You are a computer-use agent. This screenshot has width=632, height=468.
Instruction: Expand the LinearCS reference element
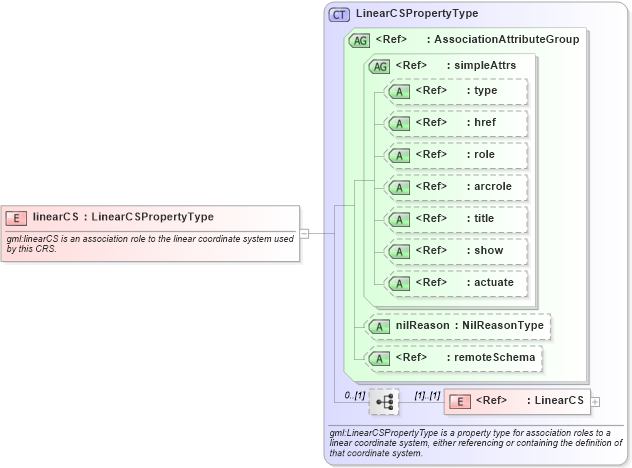click(x=595, y=402)
